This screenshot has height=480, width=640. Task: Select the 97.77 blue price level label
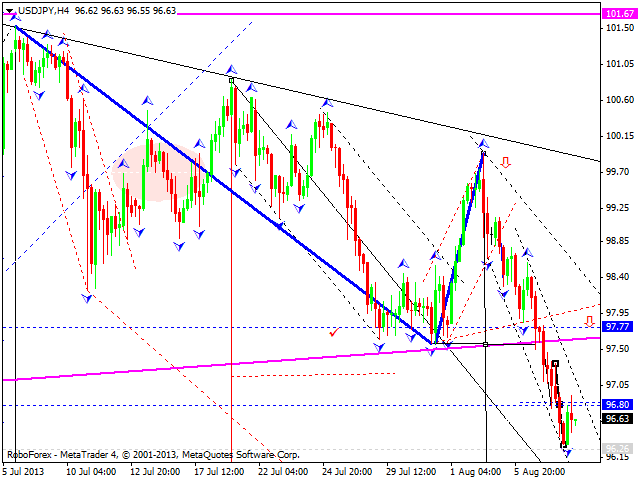pos(618,327)
